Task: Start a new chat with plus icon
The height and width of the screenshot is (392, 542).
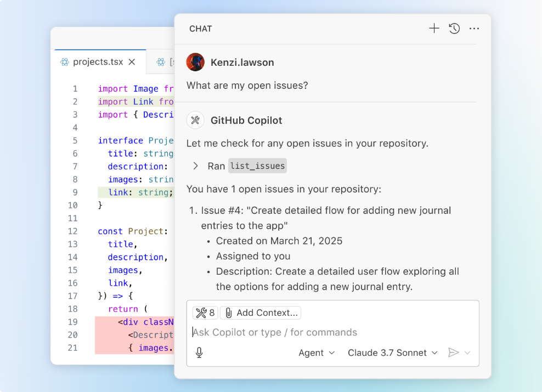Action: coord(434,29)
